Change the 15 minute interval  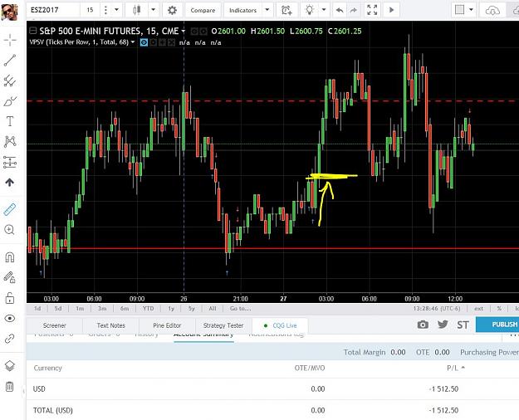click(90, 10)
